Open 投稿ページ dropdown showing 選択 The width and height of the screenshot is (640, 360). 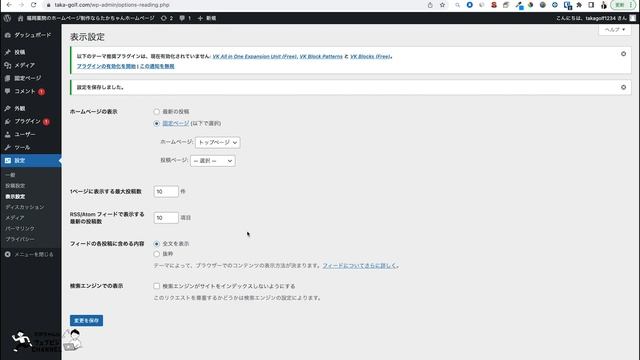tap(213, 161)
